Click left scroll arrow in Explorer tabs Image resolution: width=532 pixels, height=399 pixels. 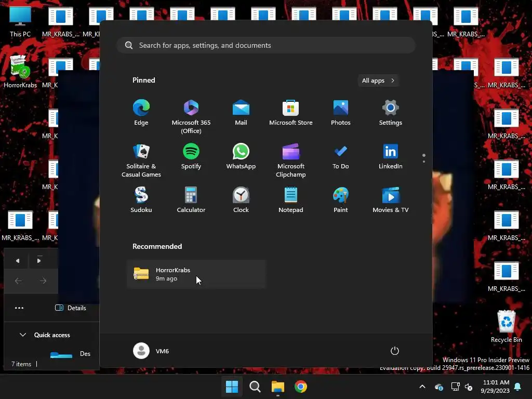18,261
